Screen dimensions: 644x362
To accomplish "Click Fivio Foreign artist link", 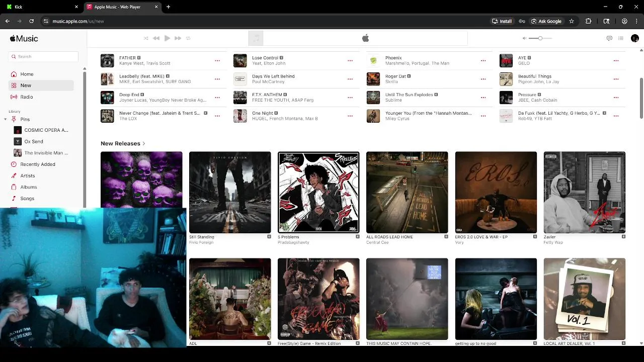I will (201, 242).
